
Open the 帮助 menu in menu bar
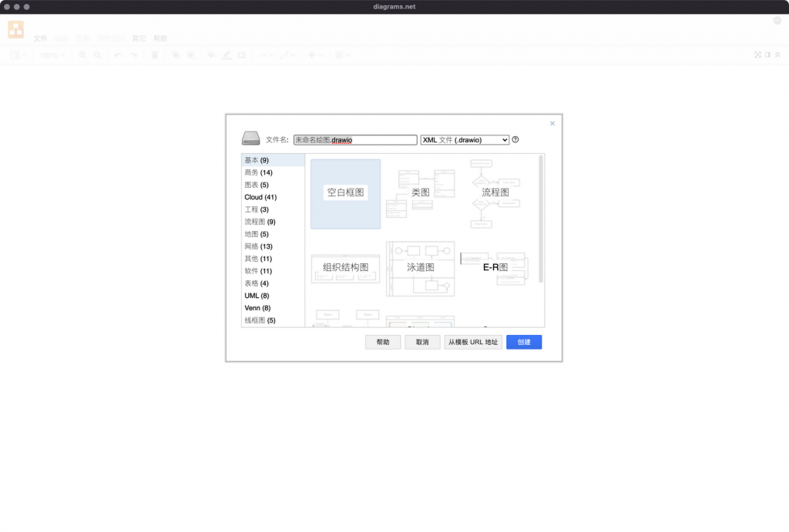coord(160,38)
